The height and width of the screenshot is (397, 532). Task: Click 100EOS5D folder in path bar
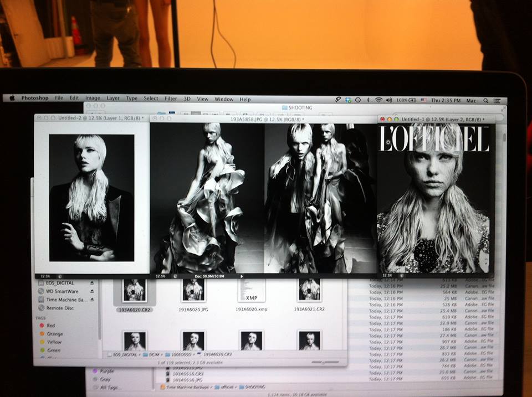pyautogui.click(x=179, y=354)
